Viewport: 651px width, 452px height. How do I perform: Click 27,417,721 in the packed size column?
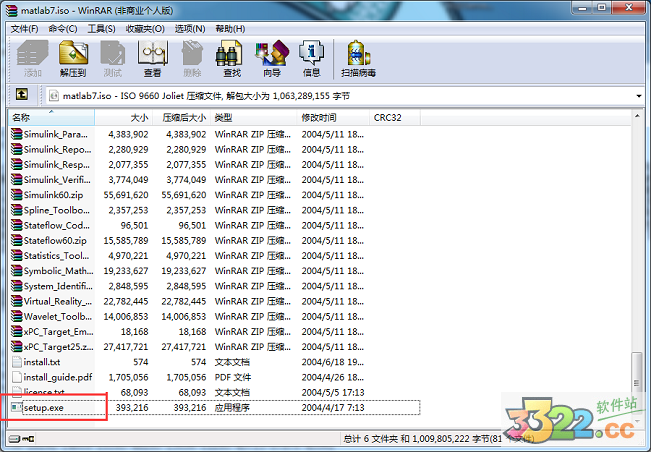coord(184,347)
